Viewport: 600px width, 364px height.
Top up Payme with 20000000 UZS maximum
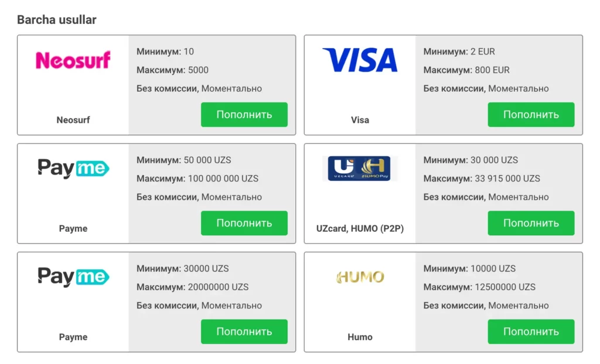click(244, 331)
